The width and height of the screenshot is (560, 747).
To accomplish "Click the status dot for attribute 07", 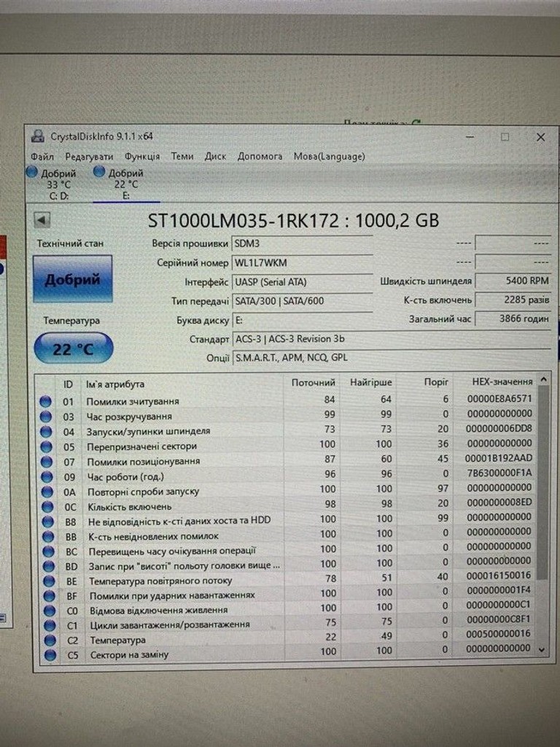I will (x=47, y=462).
